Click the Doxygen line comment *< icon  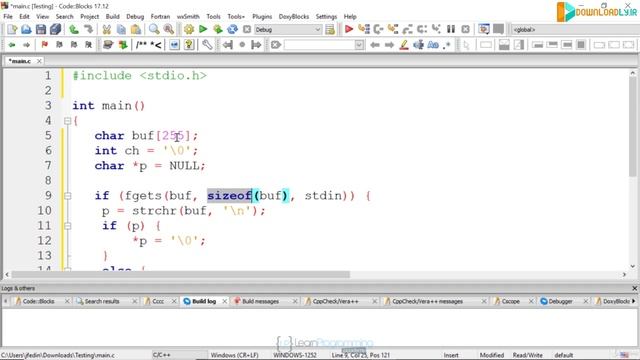156,45
